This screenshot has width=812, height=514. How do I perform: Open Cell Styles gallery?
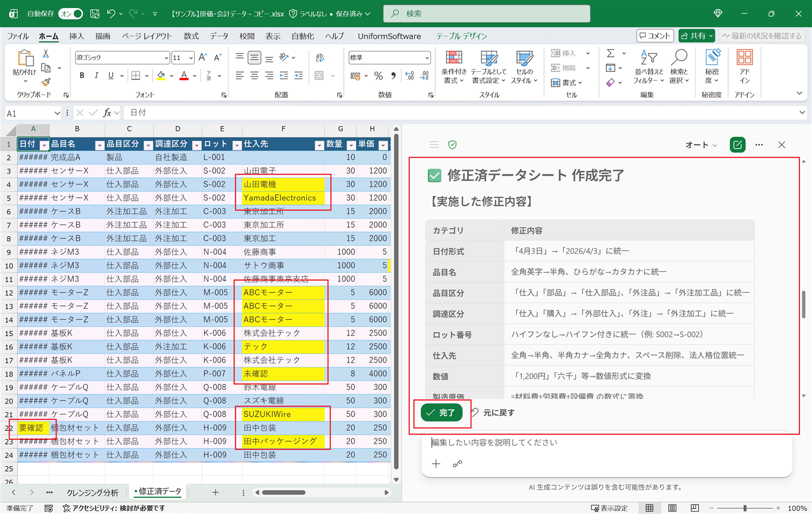pyautogui.click(x=524, y=67)
